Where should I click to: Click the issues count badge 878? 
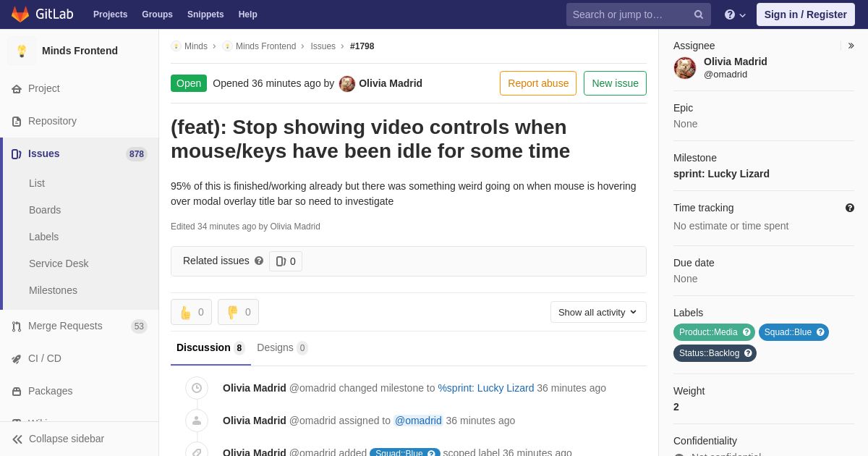pyautogui.click(x=137, y=154)
